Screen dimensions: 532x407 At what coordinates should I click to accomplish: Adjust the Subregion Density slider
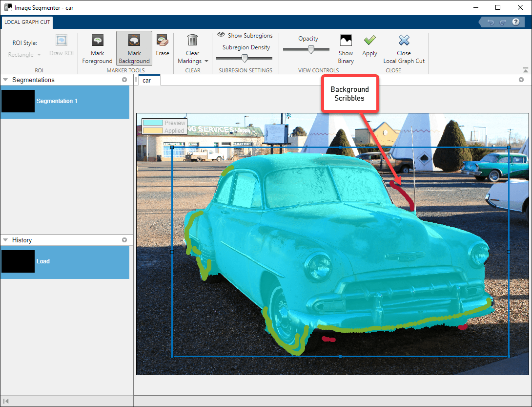245,58
